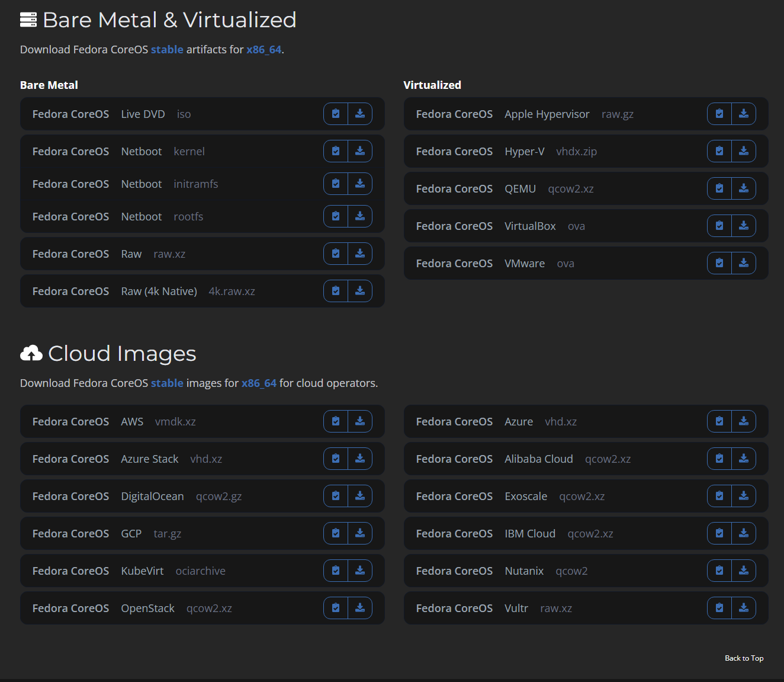784x682 pixels.
Task: Download the OpenStack qcow2.xz image
Action: coord(360,608)
